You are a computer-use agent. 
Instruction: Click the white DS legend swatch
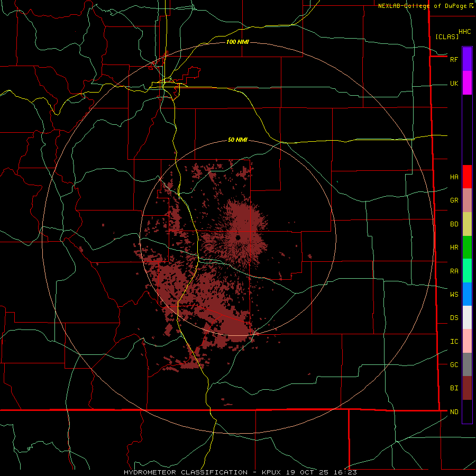(467, 317)
